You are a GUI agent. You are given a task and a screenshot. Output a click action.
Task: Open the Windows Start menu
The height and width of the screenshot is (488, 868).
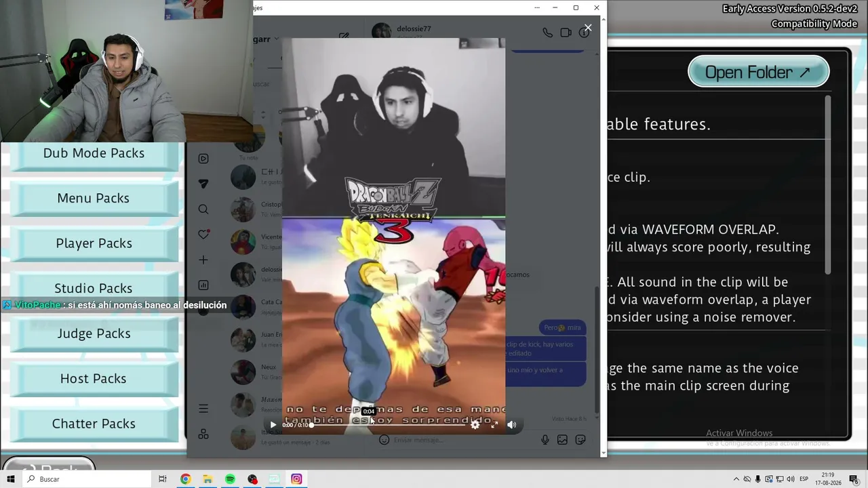(x=11, y=479)
